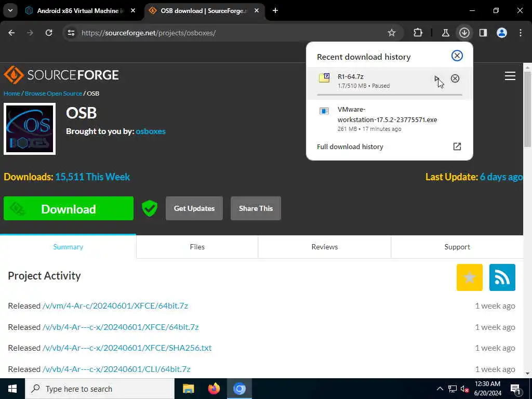Open vm XFCE 64bit.7z release link
Image resolution: width=532 pixels, height=399 pixels.
(x=115, y=305)
